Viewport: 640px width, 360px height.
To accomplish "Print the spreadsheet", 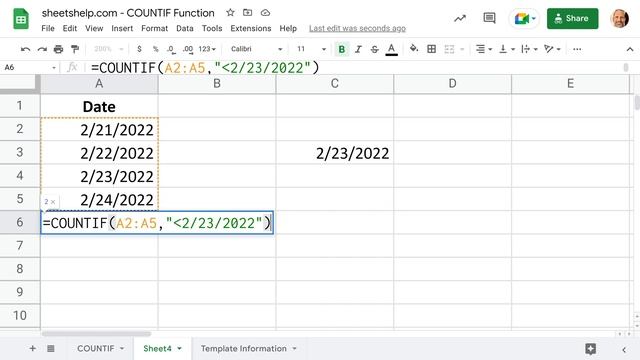I will pyautogui.click(x=58, y=49).
